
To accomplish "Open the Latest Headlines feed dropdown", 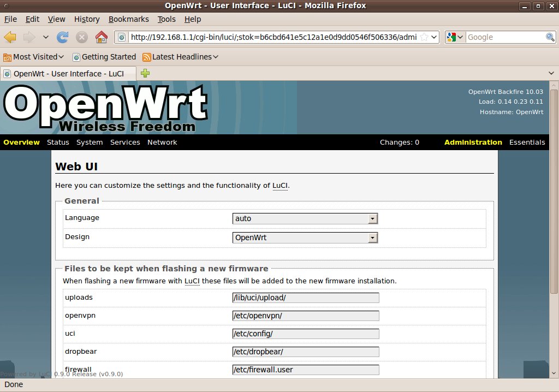I will 180,57.
